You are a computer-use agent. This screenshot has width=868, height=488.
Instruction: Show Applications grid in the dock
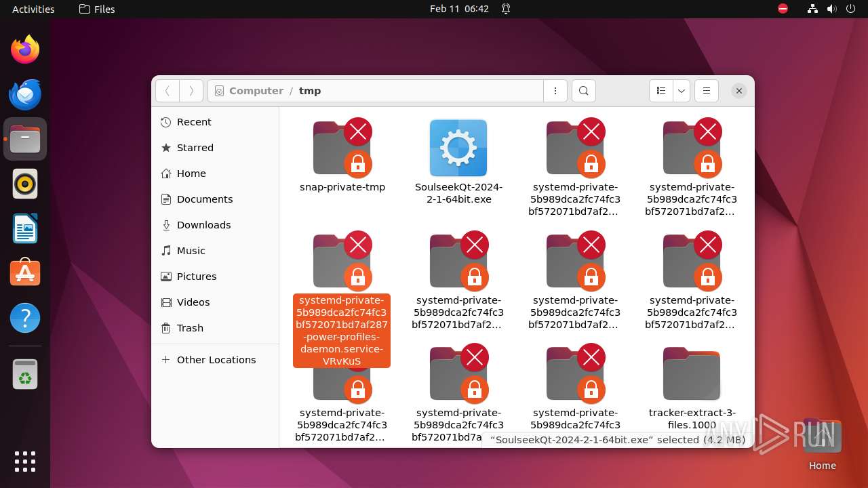[x=25, y=461]
